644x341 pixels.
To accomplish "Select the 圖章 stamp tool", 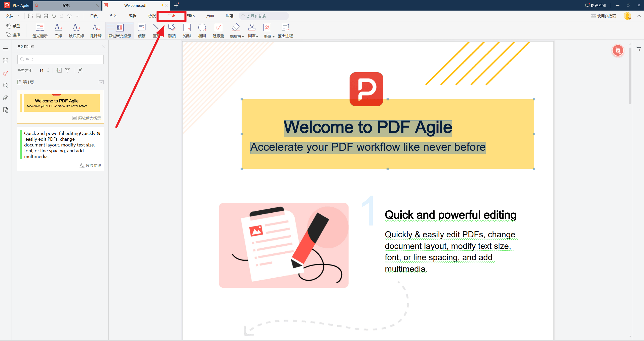I will point(252,30).
